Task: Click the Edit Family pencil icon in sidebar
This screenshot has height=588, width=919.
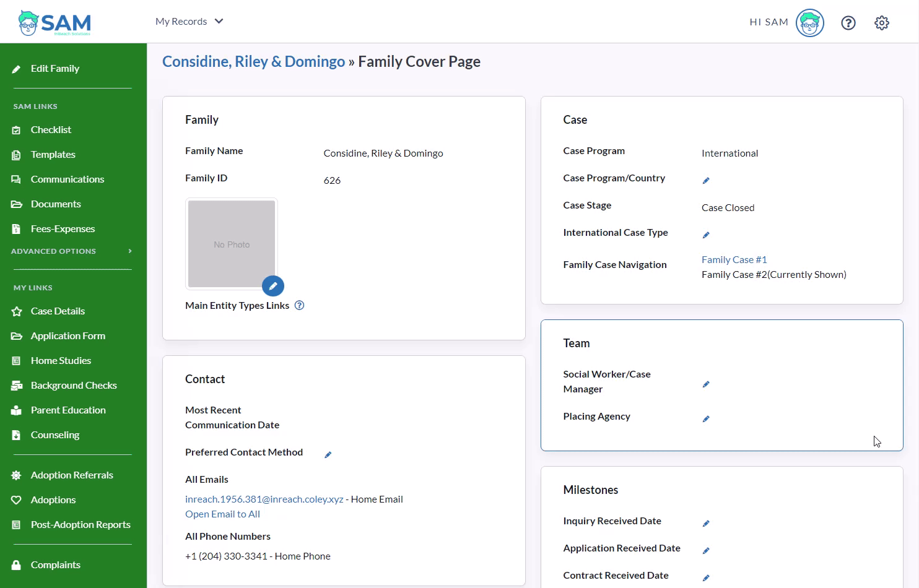Action: [x=17, y=69]
